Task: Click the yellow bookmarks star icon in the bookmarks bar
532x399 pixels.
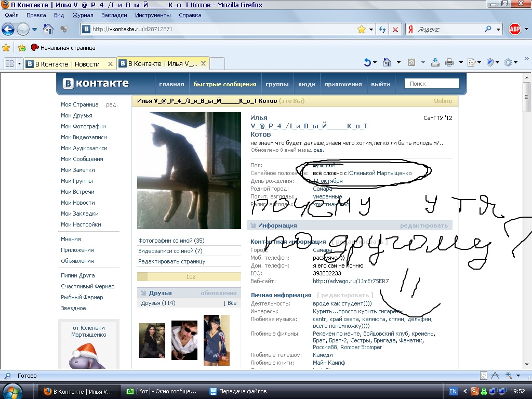Action: [6, 47]
